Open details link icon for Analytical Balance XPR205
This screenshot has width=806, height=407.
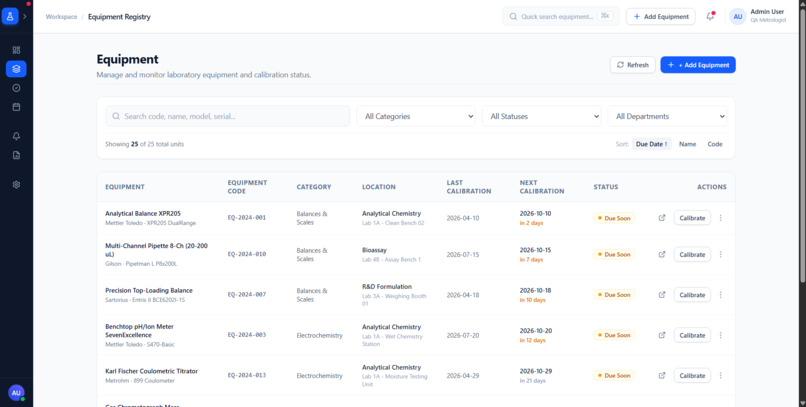click(x=662, y=218)
